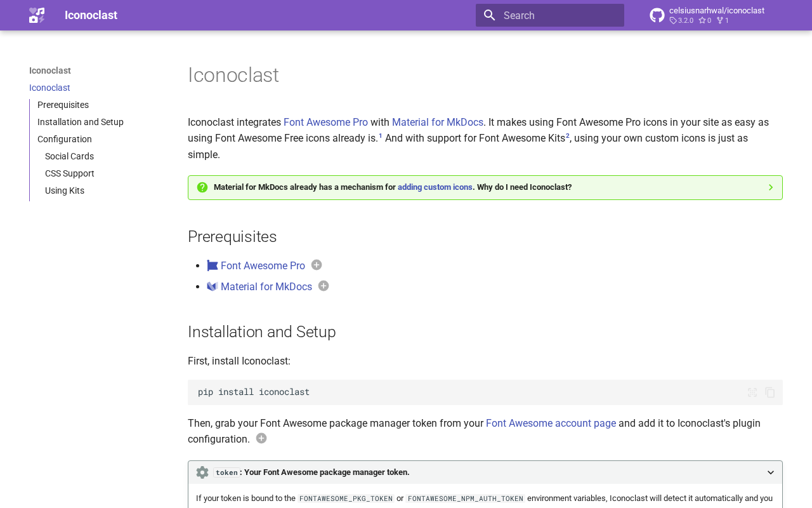Open the Using Kits sidebar entry

click(x=65, y=190)
